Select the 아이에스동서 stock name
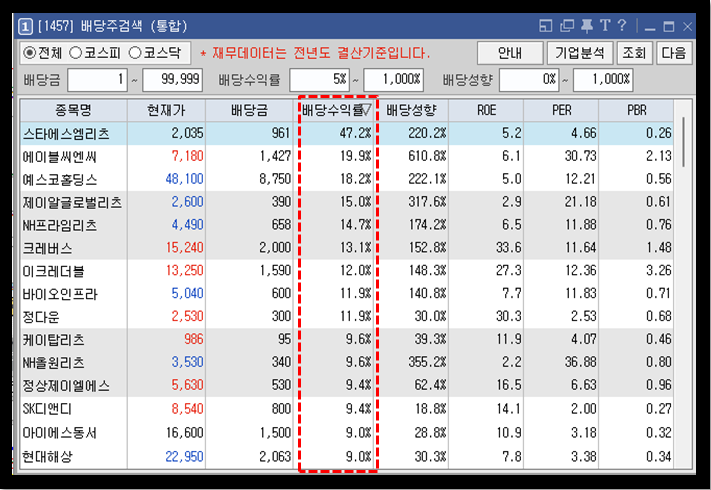Viewport: 711px width, 490px height. point(60,433)
